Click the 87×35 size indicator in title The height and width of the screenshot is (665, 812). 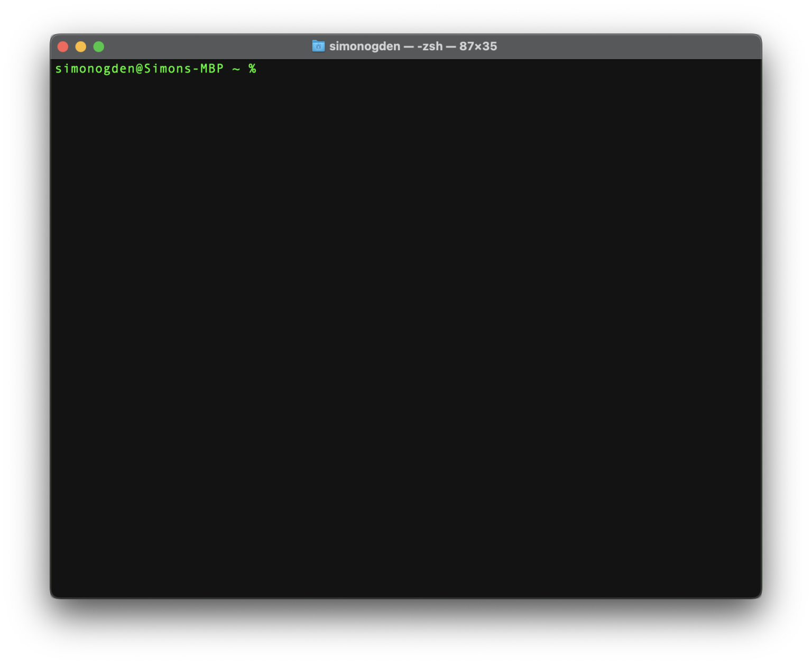click(x=477, y=47)
